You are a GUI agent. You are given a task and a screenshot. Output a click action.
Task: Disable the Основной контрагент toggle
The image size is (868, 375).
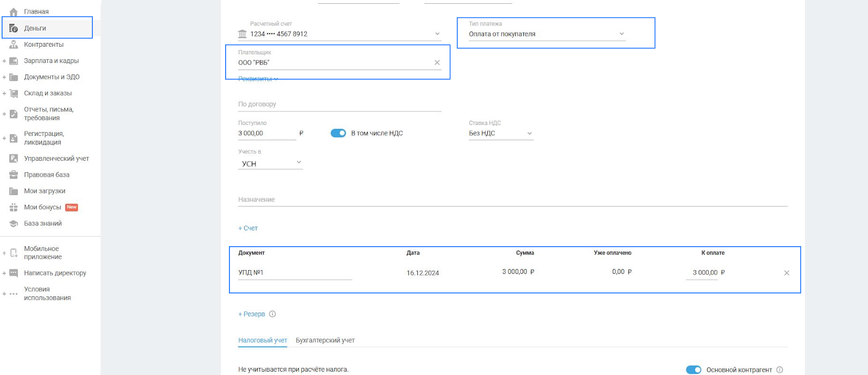tap(693, 370)
